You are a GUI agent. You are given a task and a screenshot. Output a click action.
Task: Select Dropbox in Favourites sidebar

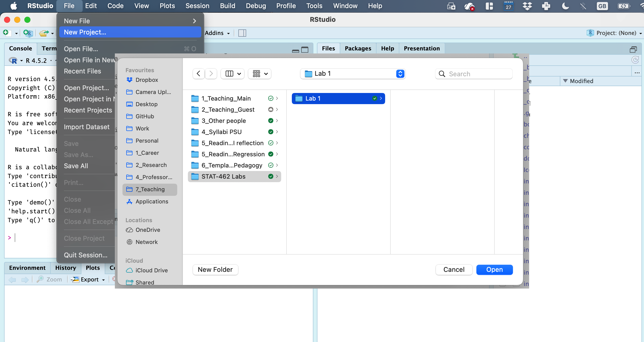coord(147,80)
